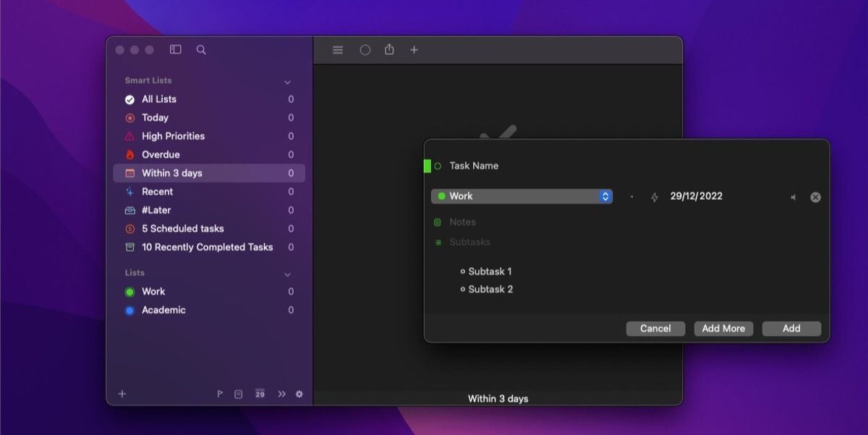
Task: Toggle the circle filter in toolbar
Action: point(365,50)
